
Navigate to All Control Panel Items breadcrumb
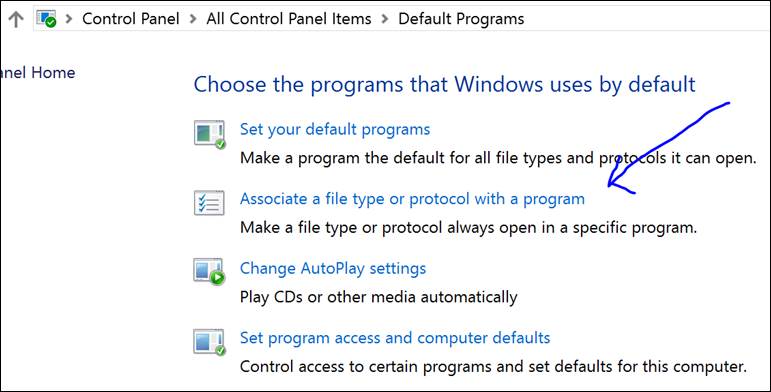(x=289, y=19)
